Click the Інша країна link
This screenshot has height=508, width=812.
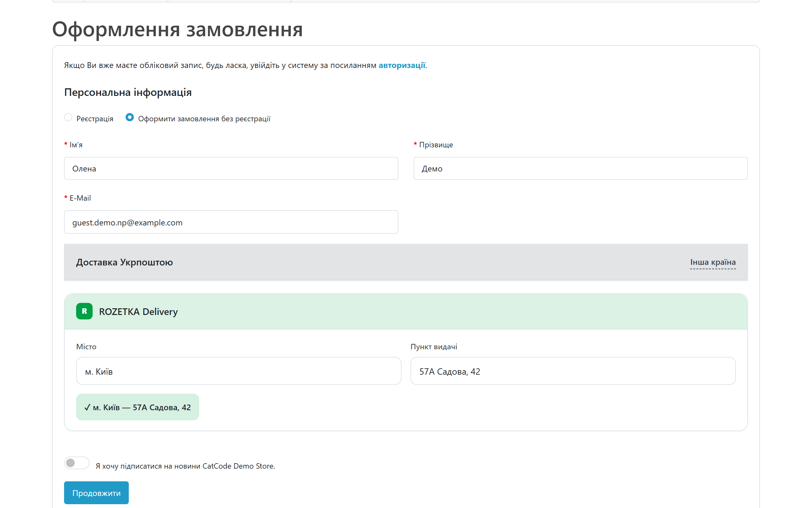pyautogui.click(x=713, y=262)
